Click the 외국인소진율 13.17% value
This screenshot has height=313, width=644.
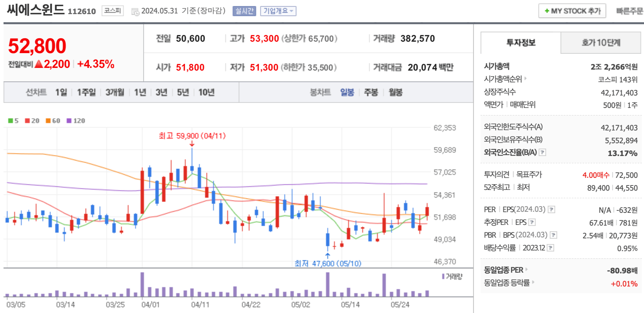[x=622, y=153]
